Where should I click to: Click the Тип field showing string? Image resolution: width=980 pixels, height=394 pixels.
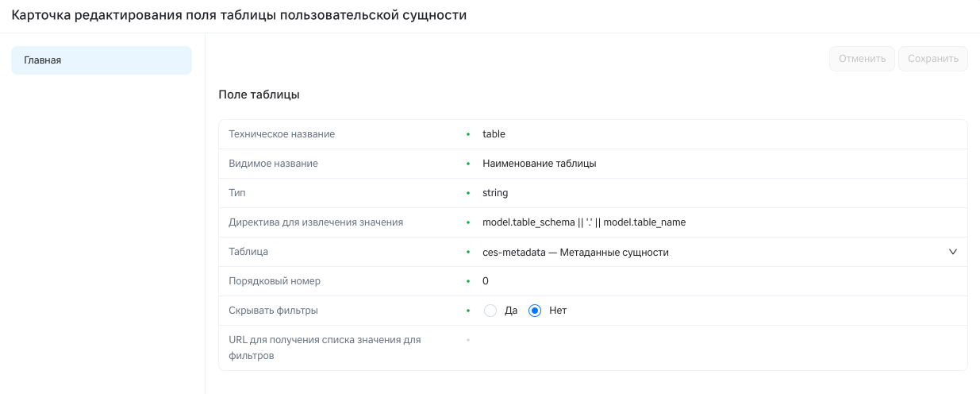721,193
